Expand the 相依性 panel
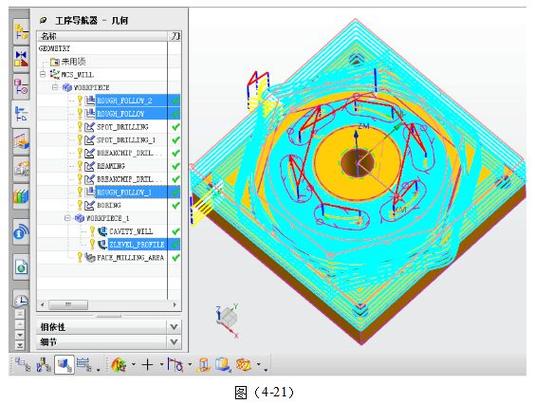 [173, 327]
